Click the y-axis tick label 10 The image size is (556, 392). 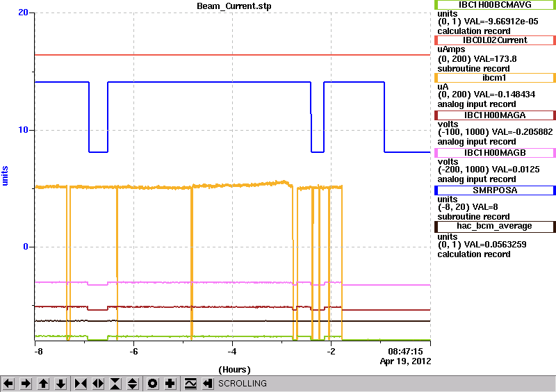point(23,130)
